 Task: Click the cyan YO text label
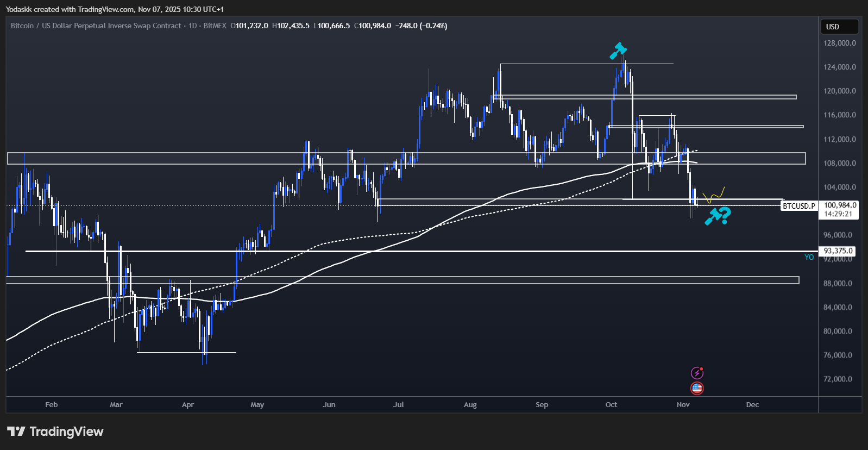point(809,257)
